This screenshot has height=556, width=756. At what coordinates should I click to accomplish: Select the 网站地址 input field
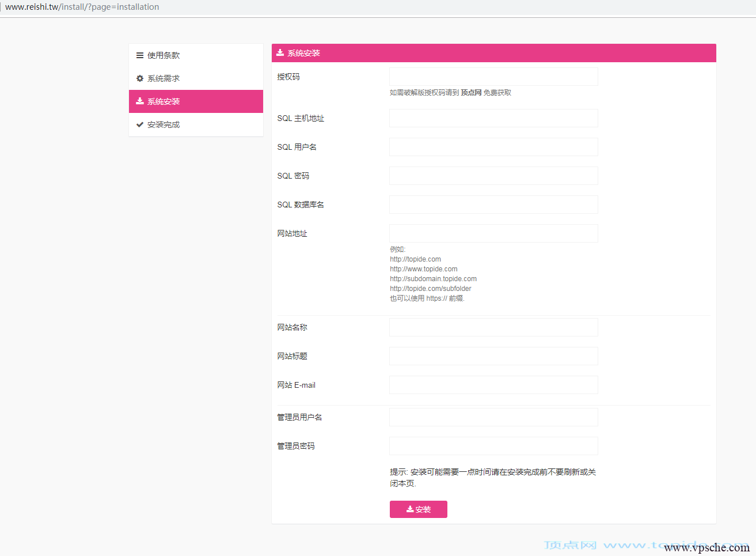[x=493, y=233]
